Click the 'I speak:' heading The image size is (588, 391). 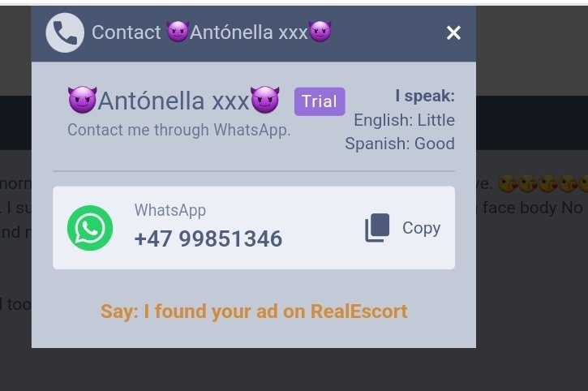click(x=425, y=96)
